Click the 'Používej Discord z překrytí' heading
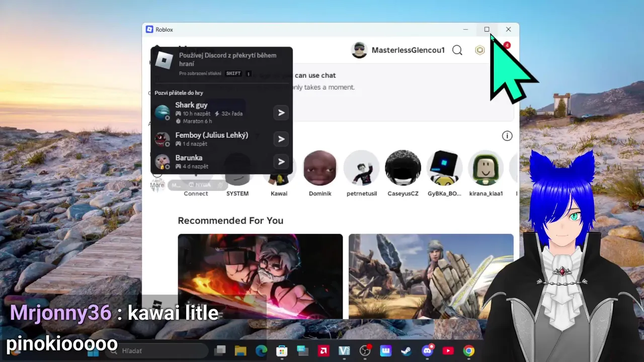 (228, 59)
